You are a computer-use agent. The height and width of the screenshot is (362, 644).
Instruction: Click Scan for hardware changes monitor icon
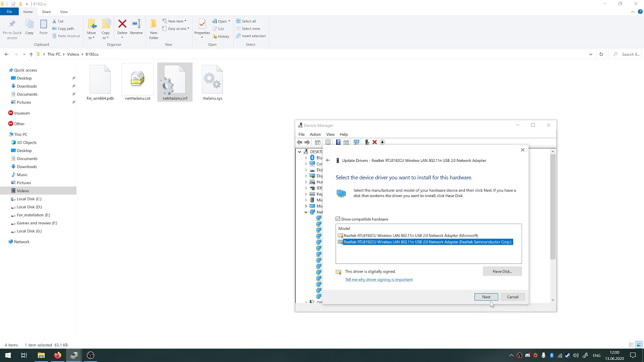[356, 142]
